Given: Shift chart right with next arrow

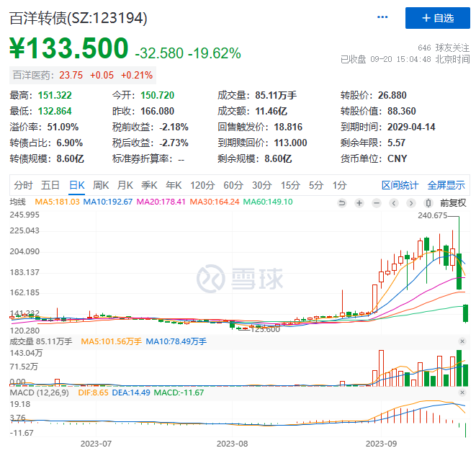Looking at the screenshot, I should click(x=411, y=203).
